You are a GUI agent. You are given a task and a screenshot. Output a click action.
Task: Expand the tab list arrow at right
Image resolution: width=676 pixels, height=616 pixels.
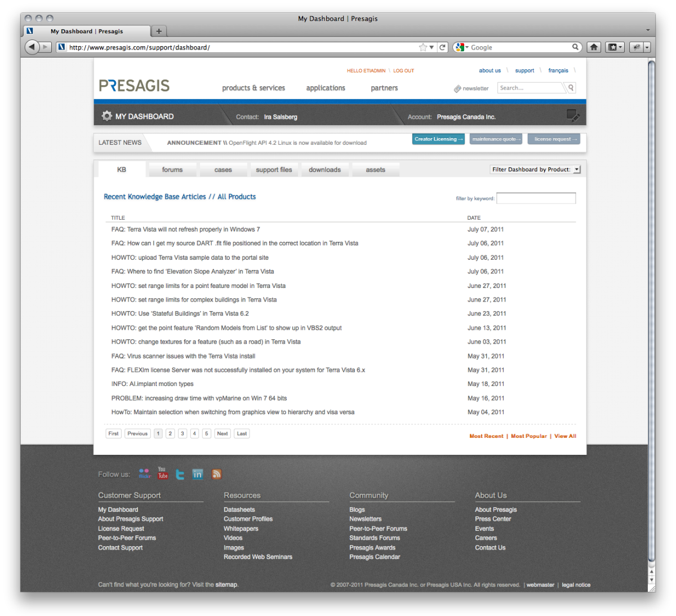coord(648,30)
